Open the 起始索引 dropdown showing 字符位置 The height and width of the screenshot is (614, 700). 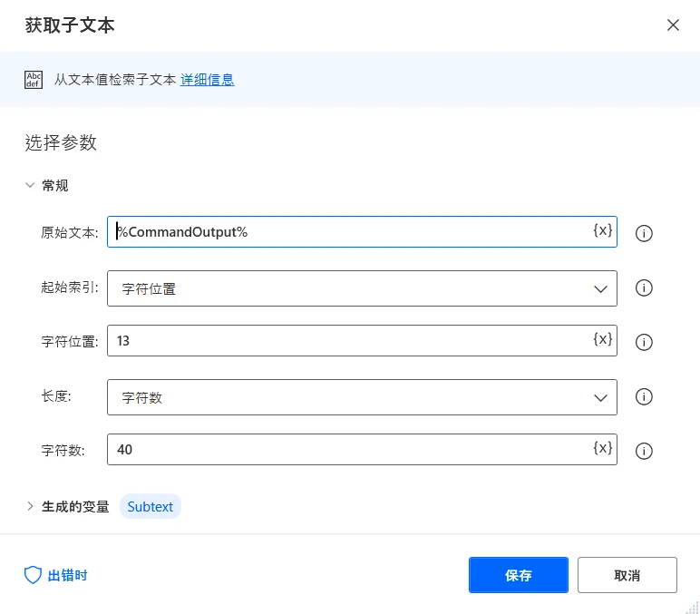point(362,288)
